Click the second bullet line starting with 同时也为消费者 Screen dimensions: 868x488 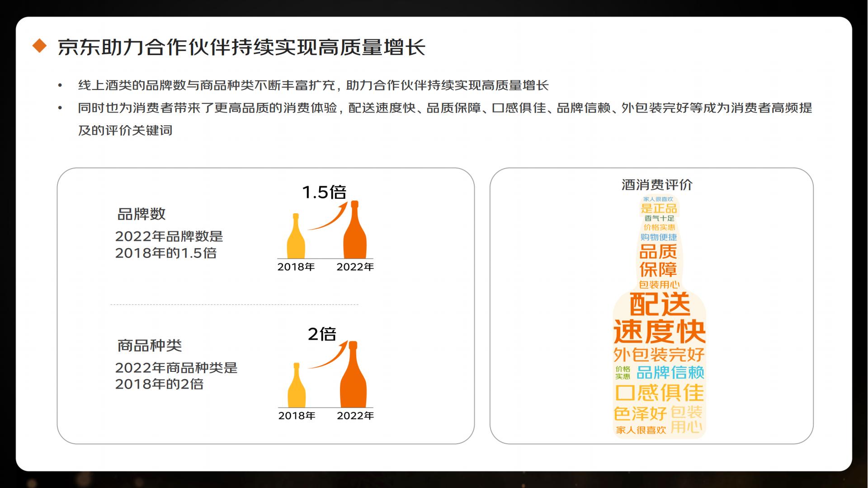tap(445, 108)
